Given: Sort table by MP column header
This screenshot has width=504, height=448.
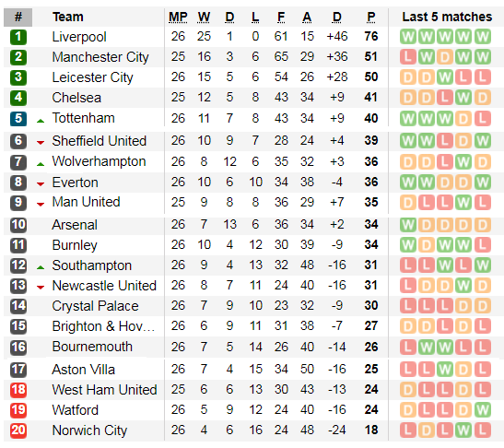Looking at the screenshot, I should (x=178, y=17).
